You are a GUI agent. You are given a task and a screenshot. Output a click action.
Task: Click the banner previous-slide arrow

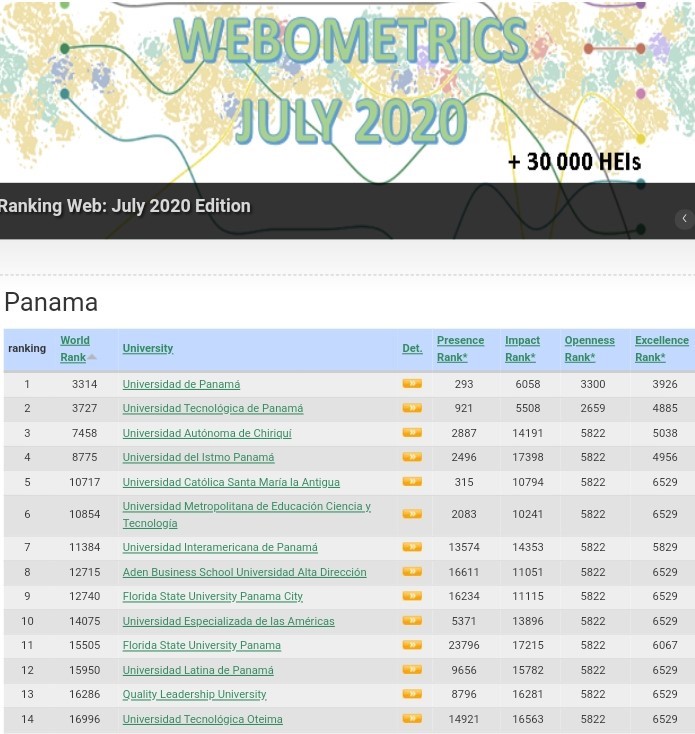(x=684, y=219)
